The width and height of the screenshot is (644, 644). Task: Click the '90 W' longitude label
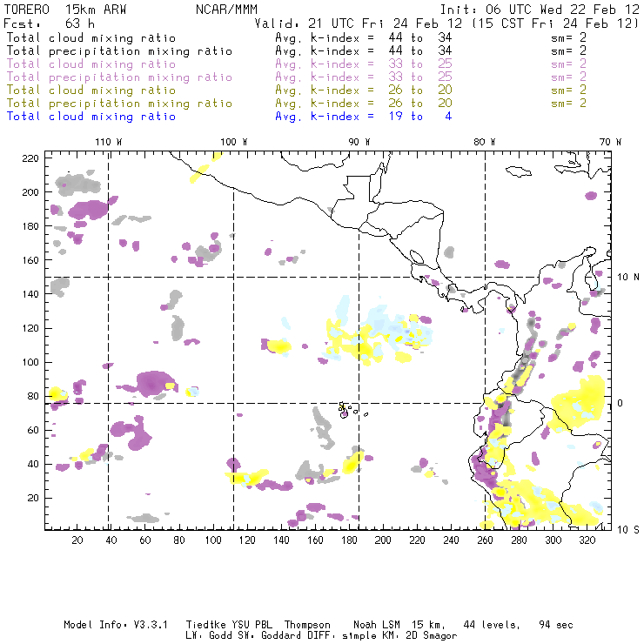(359, 142)
